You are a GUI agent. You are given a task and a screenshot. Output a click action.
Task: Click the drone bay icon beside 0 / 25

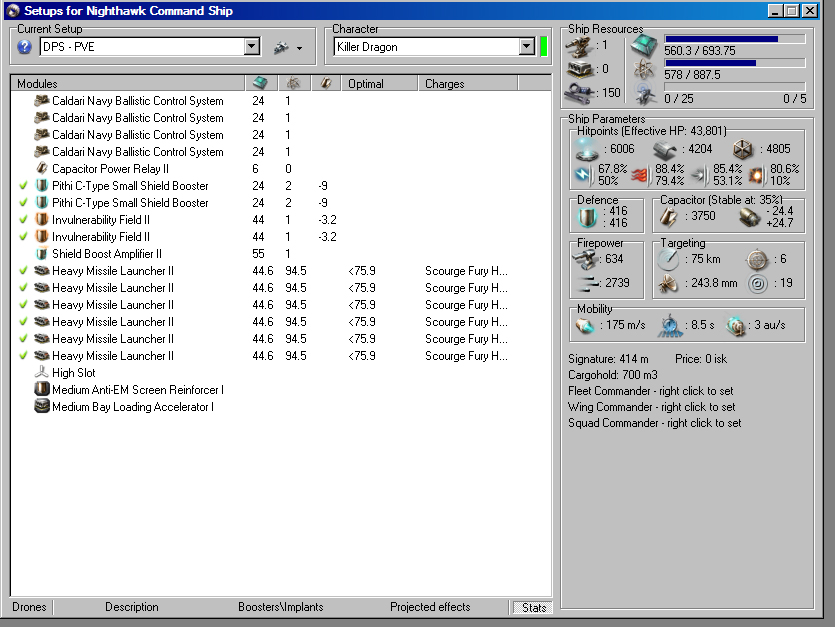pos(644,94)
